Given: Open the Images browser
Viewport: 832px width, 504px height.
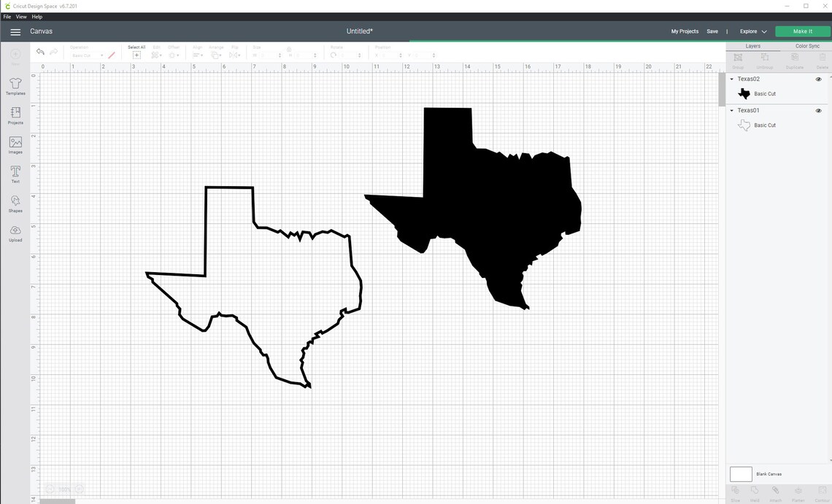Looking at the screenshot, I should click(x=15, y=144).
